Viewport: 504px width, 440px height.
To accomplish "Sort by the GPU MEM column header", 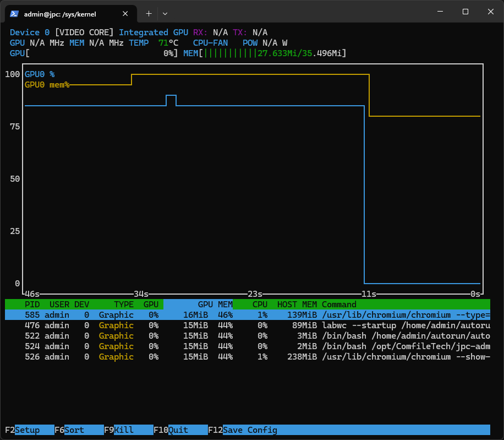I will [215, 305].
